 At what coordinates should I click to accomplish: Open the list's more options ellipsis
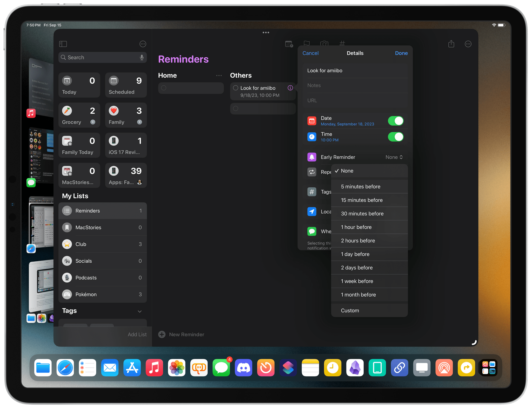pos(468,44)
